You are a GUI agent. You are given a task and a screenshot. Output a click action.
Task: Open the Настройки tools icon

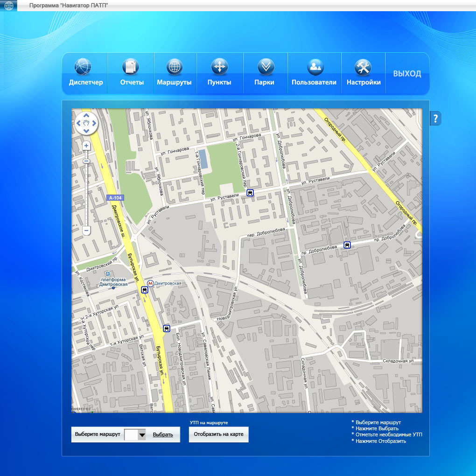[x=363, y=67]
